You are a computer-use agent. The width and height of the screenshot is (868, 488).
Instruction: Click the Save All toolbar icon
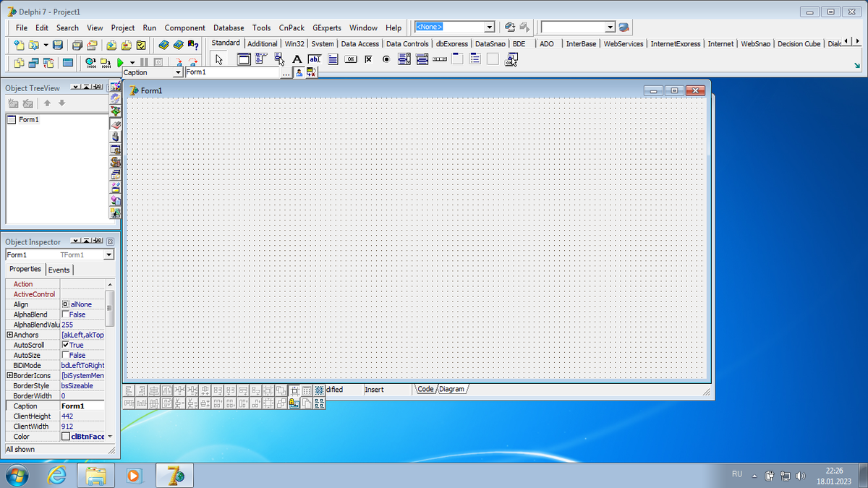77,45
